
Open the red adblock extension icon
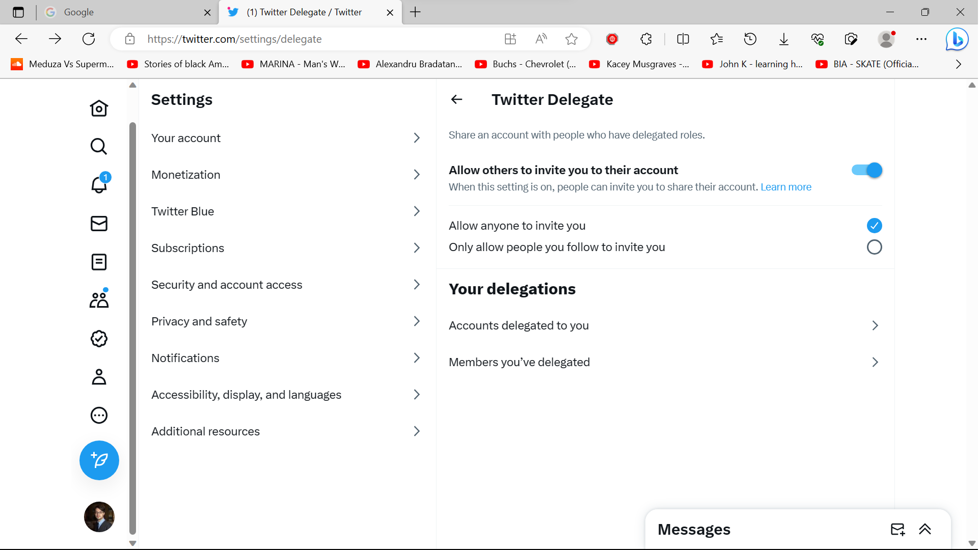pyautogui.click(x=612, y=39)
